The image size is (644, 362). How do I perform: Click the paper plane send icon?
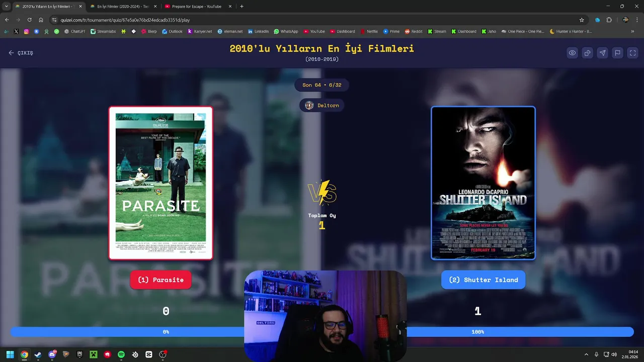tap(602, 53)
